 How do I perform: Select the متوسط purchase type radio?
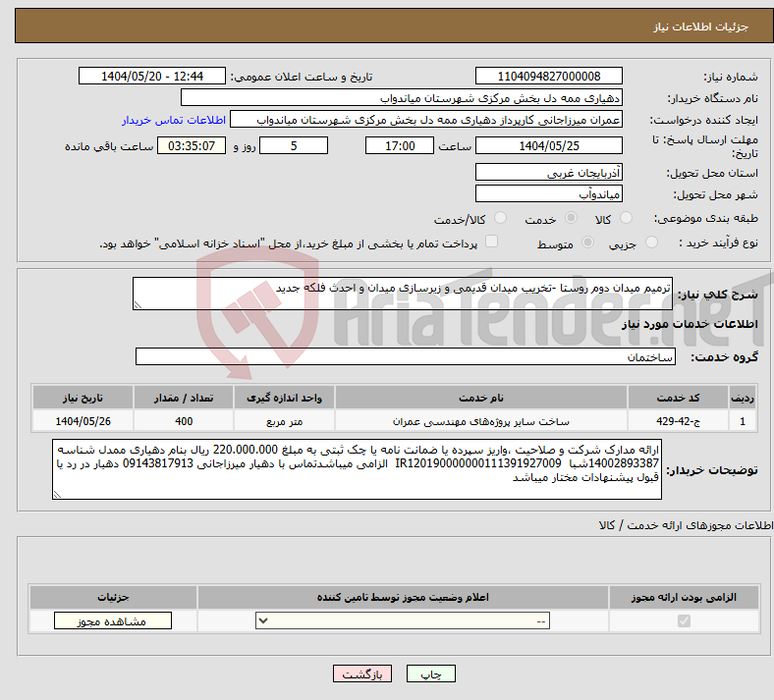[588, 242]
